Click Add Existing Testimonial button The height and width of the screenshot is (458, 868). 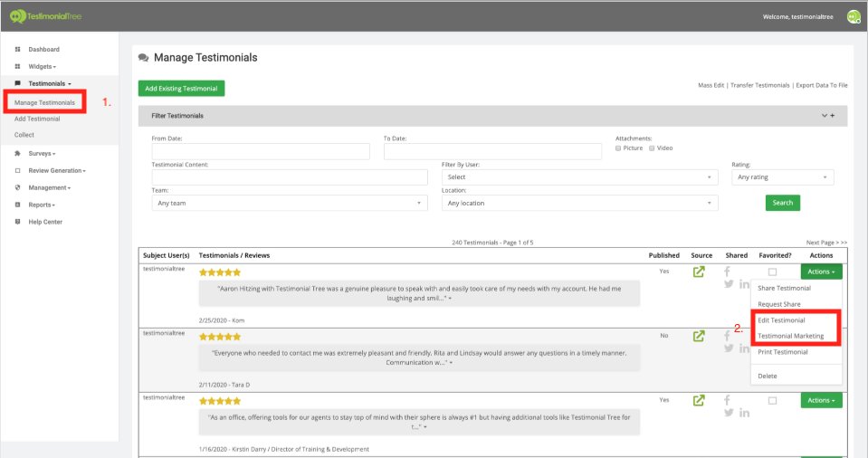[182, 89]
